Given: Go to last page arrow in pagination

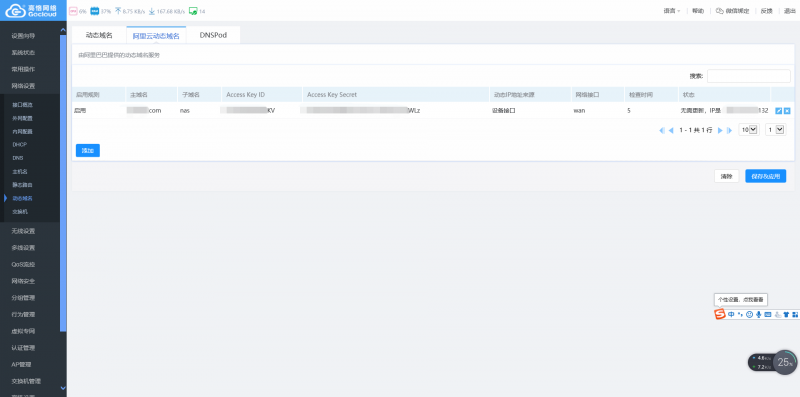Looking at the screenshot, I should [729, 130].
